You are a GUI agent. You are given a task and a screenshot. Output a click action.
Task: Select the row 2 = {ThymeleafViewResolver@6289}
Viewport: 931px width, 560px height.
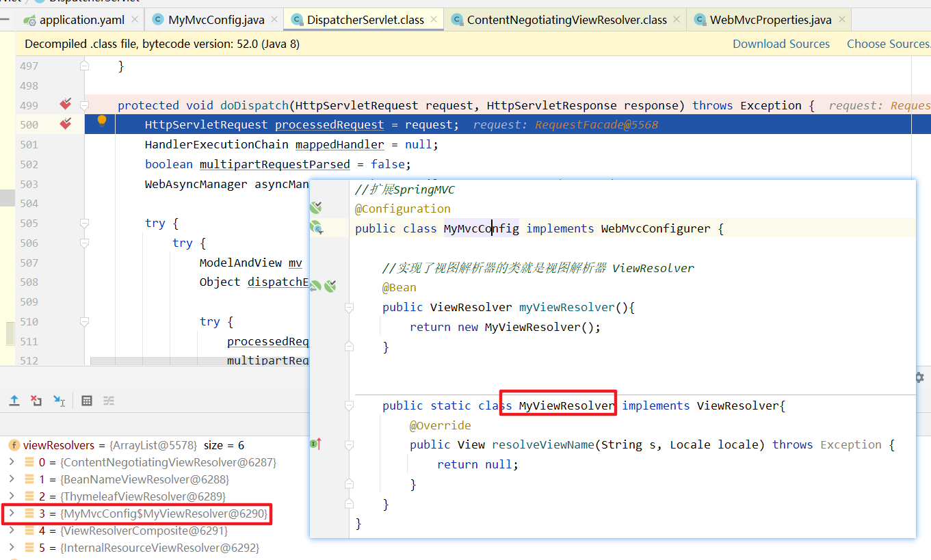[155, 496]
